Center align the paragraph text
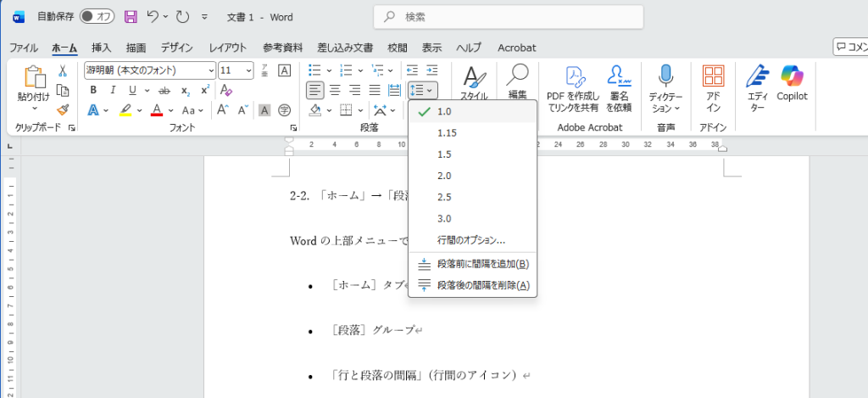The width and height of the screenshot is (868, 398). click(335, 90)
